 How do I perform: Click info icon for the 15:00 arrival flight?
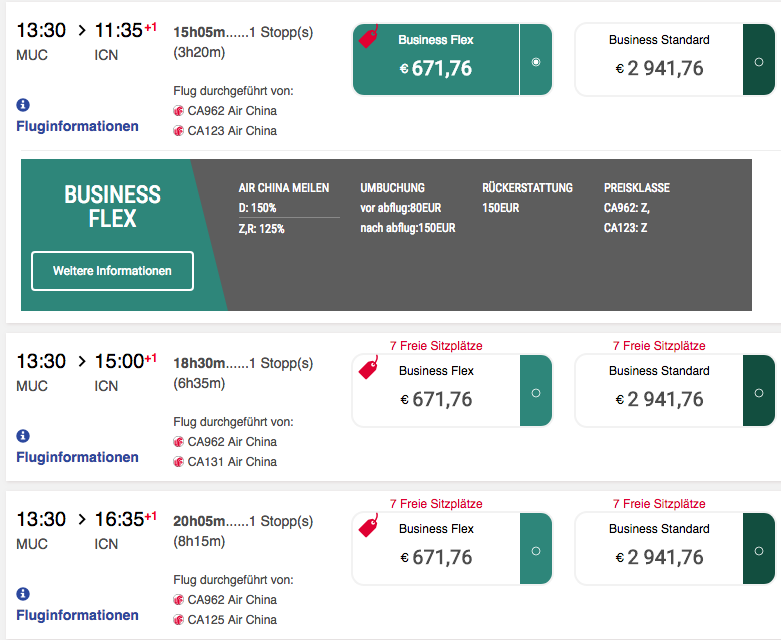coord(23,436)
